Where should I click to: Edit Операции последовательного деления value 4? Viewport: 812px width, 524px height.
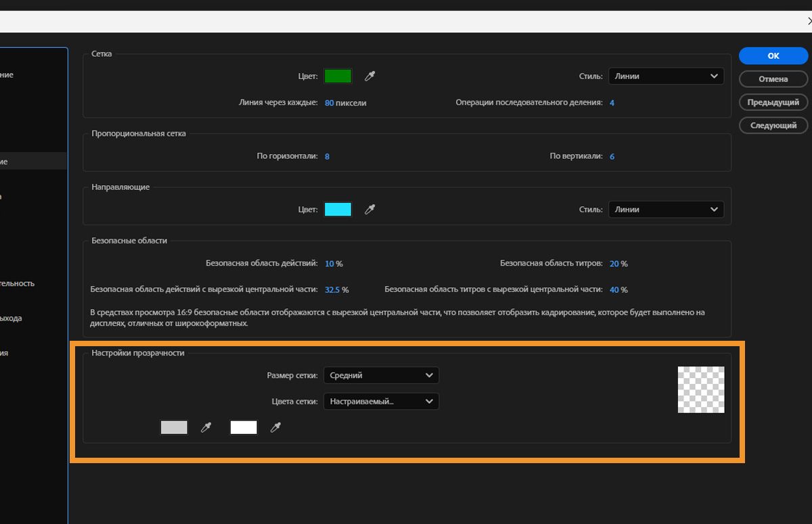(x=612, y=103)
